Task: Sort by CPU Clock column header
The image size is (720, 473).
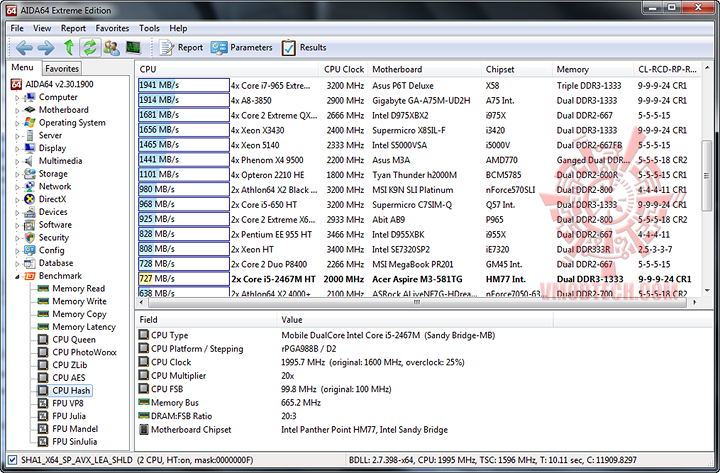Action: [343, 69]
